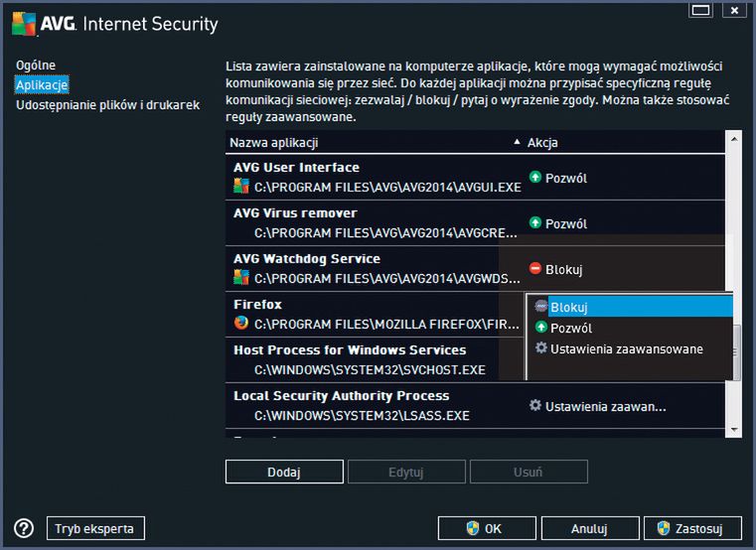Open Udostępnianie plików i drukarek section

point(107,104)
